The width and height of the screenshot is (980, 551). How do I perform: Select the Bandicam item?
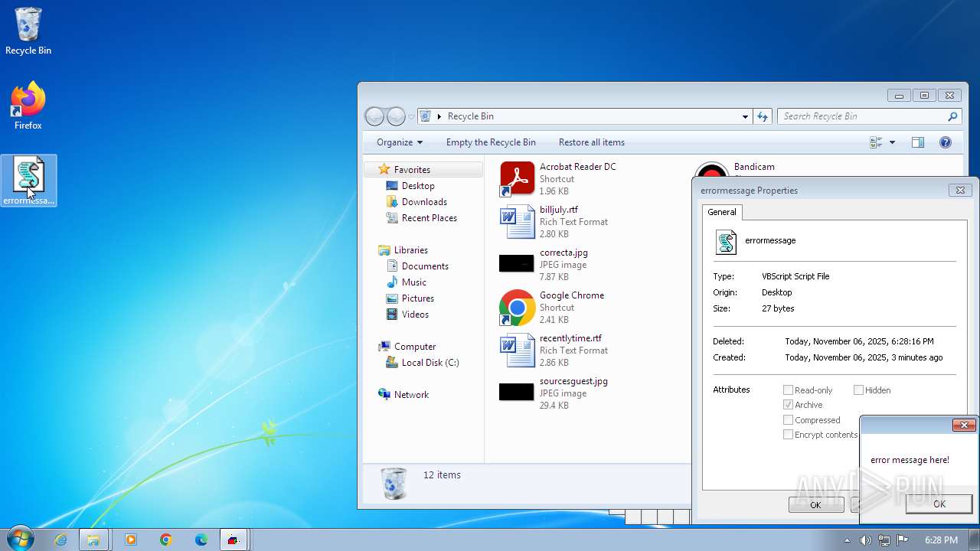754,167
